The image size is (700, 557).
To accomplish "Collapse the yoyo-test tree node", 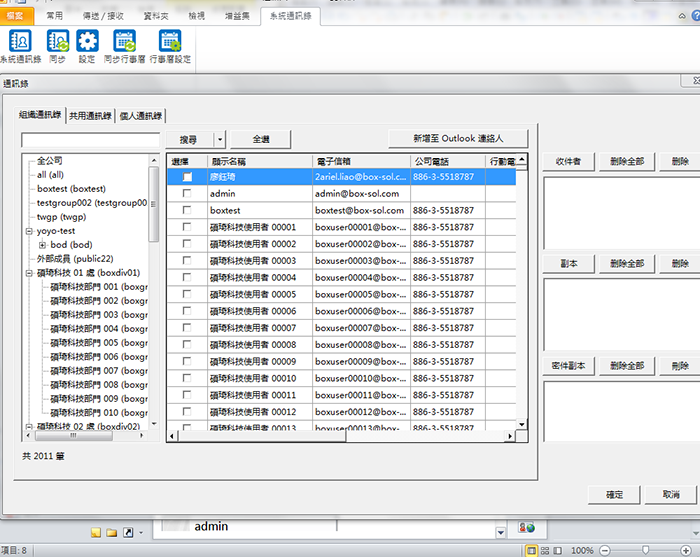I will click(29, 231).
